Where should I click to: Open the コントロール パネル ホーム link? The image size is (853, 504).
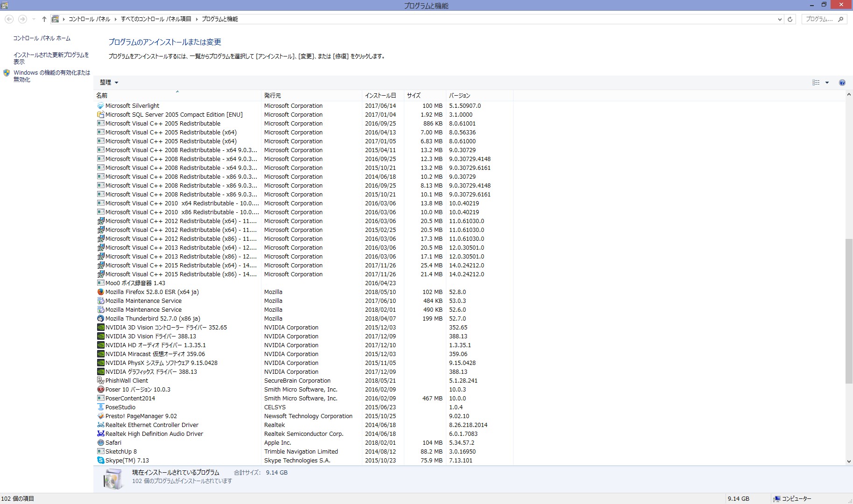point(42,38)
